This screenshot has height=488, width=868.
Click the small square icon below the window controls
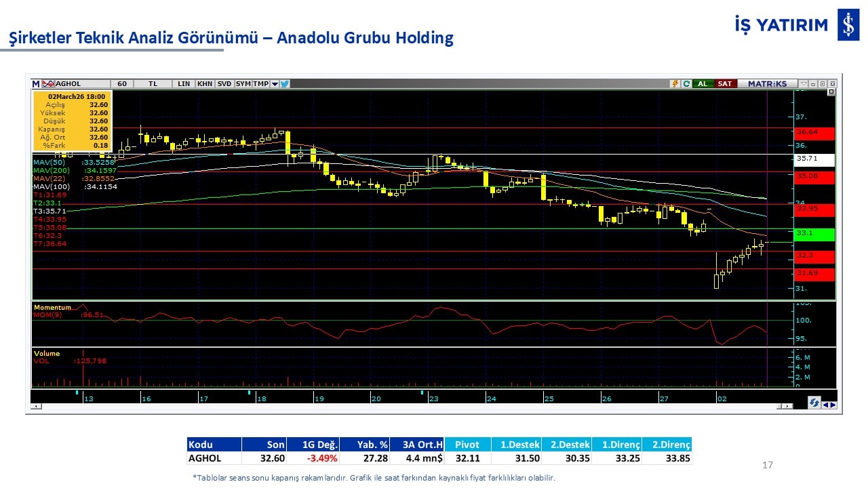(831, 93)
